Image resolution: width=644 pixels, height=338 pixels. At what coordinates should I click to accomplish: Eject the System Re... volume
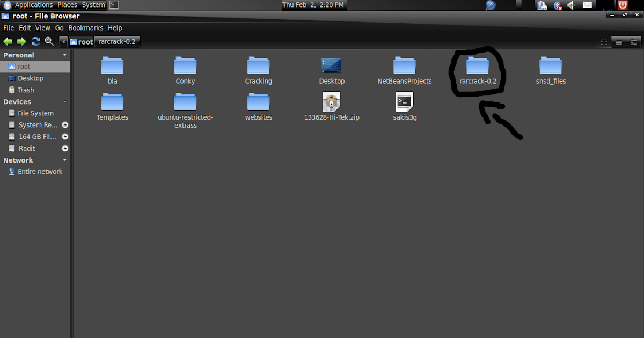[65, 125]
